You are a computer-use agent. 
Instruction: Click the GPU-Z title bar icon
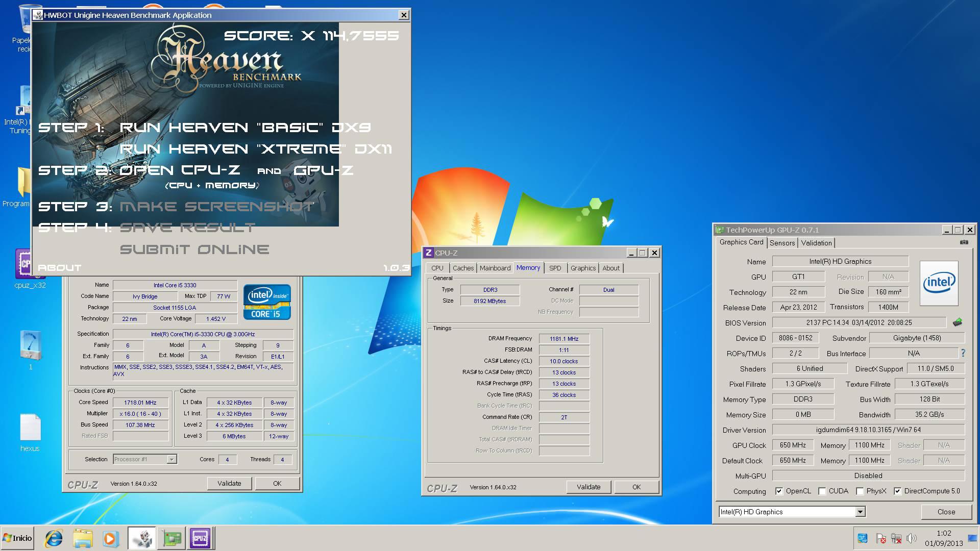[x=719, y=230]
